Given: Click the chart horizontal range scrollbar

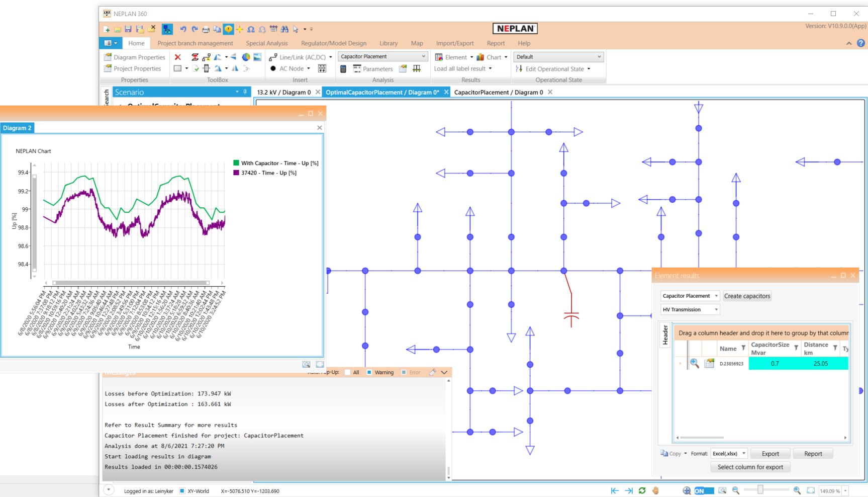Looking at the screenshot, I should (x=131, y=283).
